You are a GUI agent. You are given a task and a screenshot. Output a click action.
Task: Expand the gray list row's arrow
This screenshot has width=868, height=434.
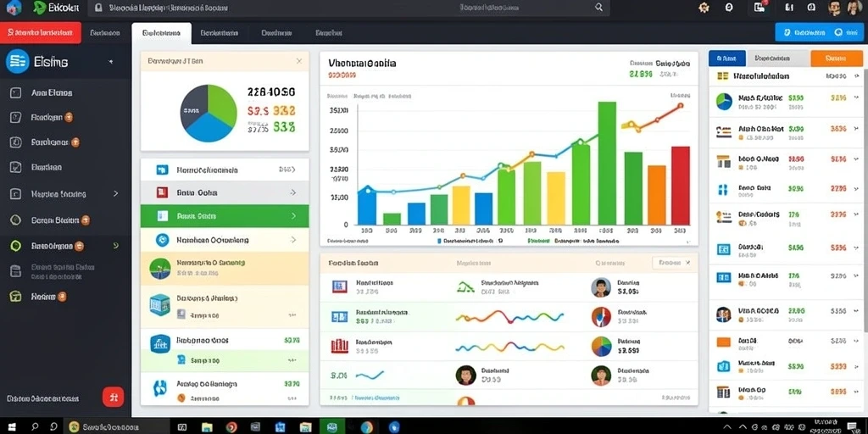pyautogui.click(x=292, y=192)
